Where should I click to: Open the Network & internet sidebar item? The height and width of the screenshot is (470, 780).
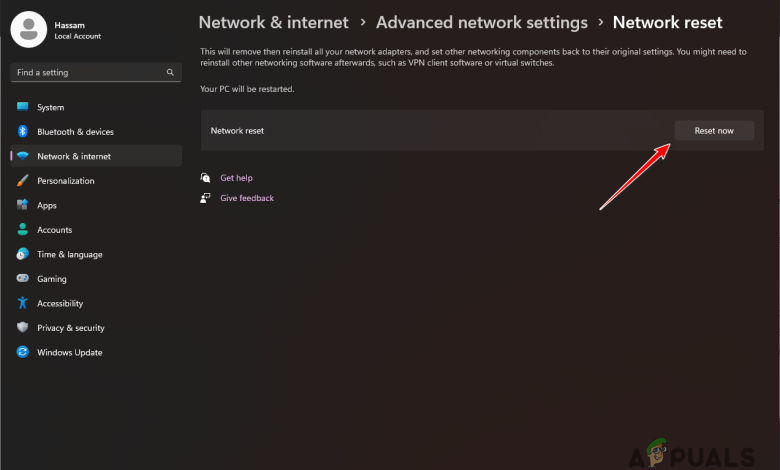(x=74, y=156)
